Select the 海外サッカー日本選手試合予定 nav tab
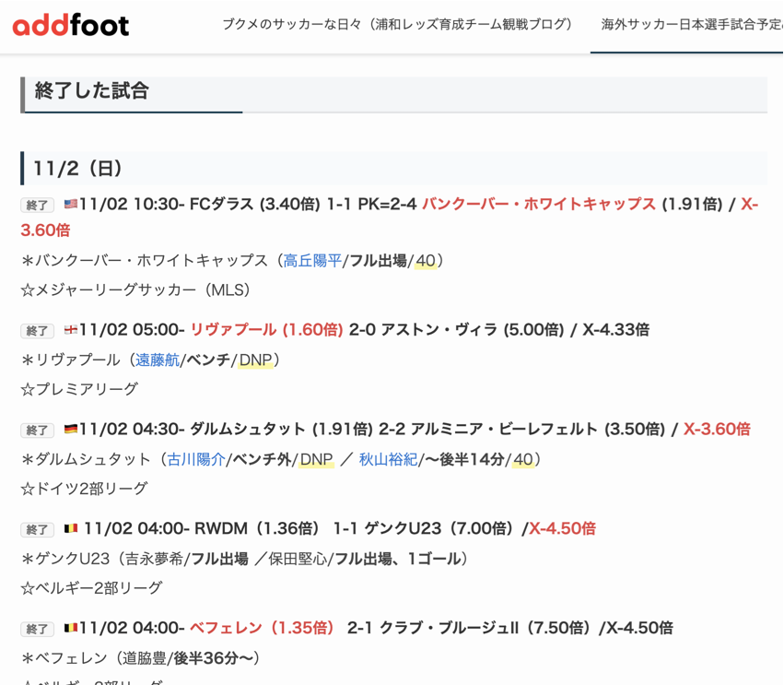This screenshot has height=685, width=784. click(x=691, y=25)
